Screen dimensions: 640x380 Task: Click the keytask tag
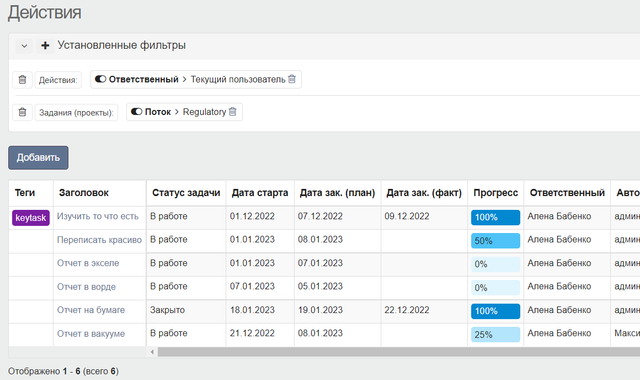pos(31,218)
